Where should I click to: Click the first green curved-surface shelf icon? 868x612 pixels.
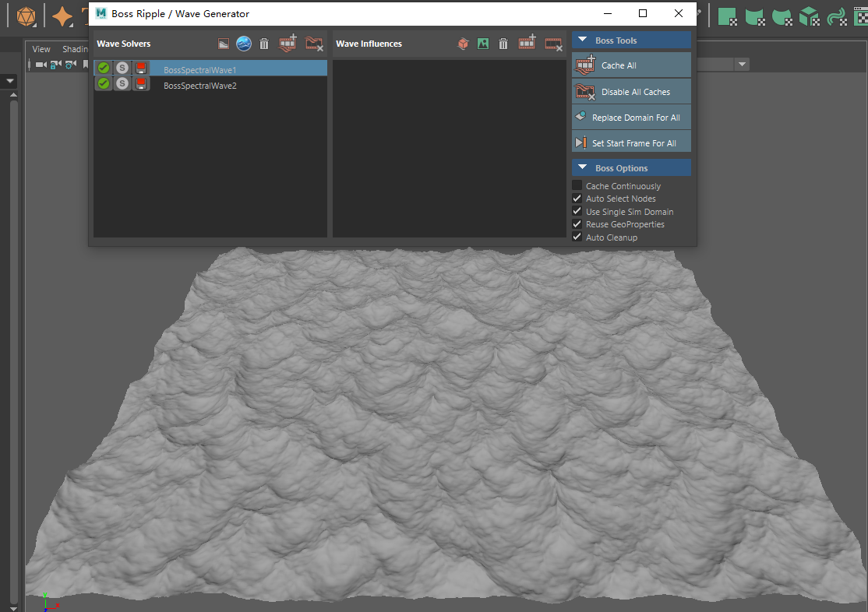[755, 16]
